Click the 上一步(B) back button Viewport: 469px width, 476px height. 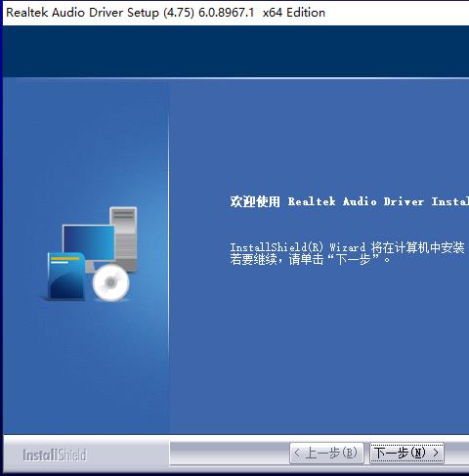(x=326, y=453)
